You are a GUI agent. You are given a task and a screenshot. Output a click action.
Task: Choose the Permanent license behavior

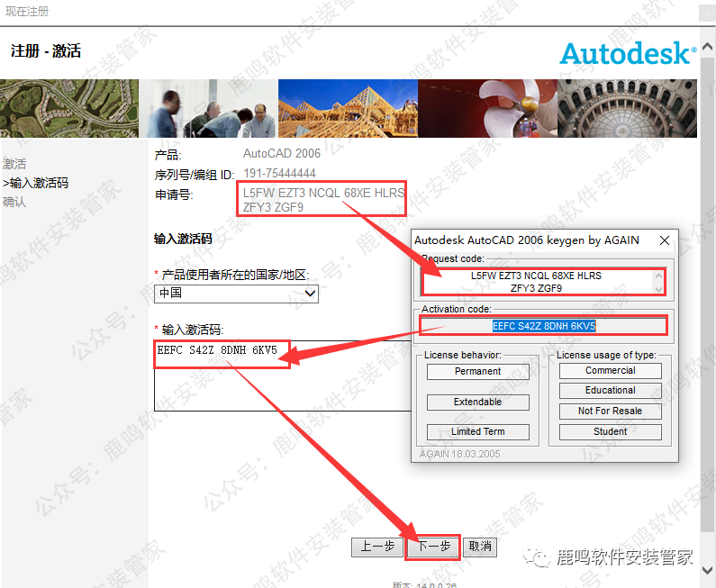point(477,371)
